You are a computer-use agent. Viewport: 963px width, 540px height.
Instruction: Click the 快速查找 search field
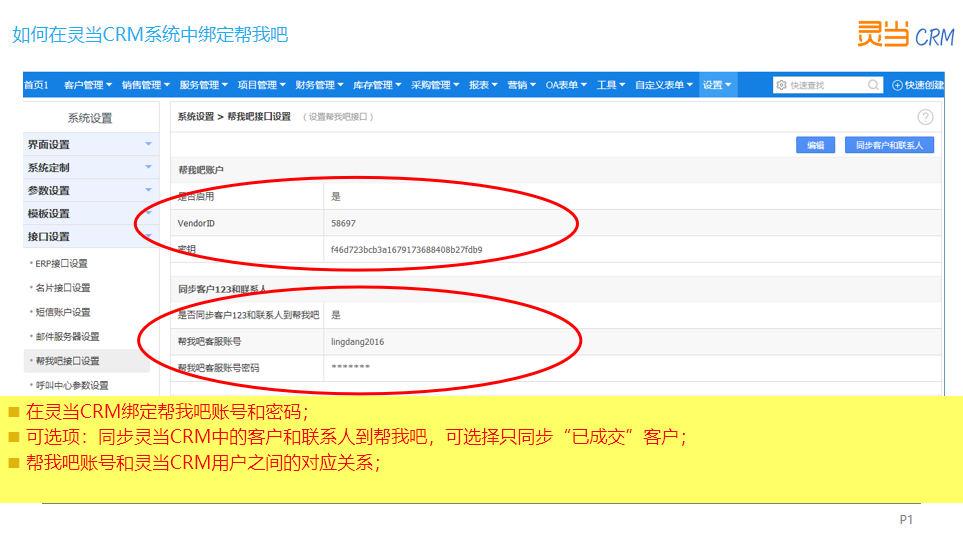point(828,85)
